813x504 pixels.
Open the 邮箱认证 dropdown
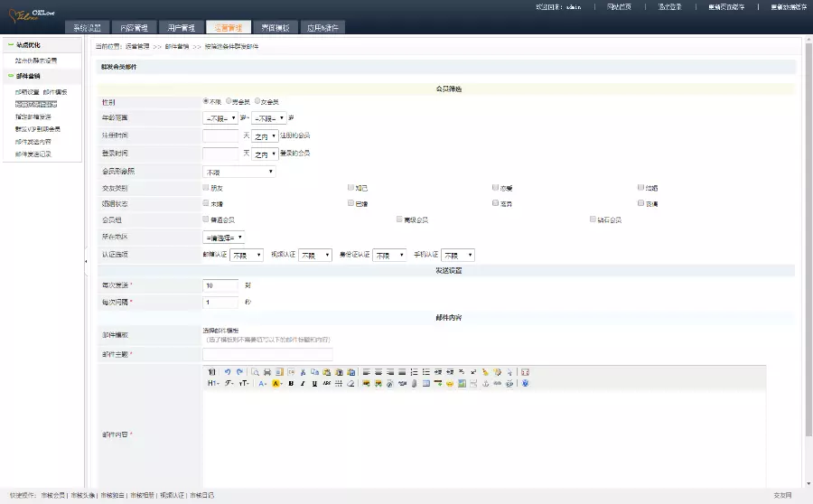coord(247,255)
